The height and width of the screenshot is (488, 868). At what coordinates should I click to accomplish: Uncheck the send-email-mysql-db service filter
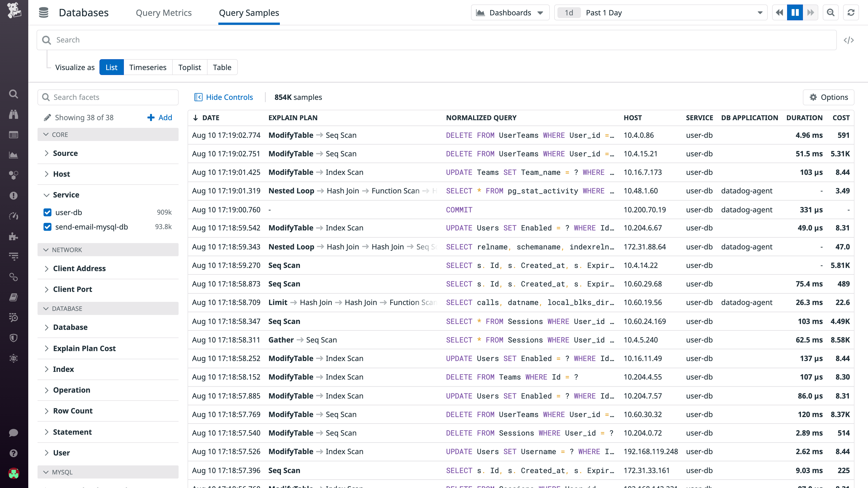point(47,227)
